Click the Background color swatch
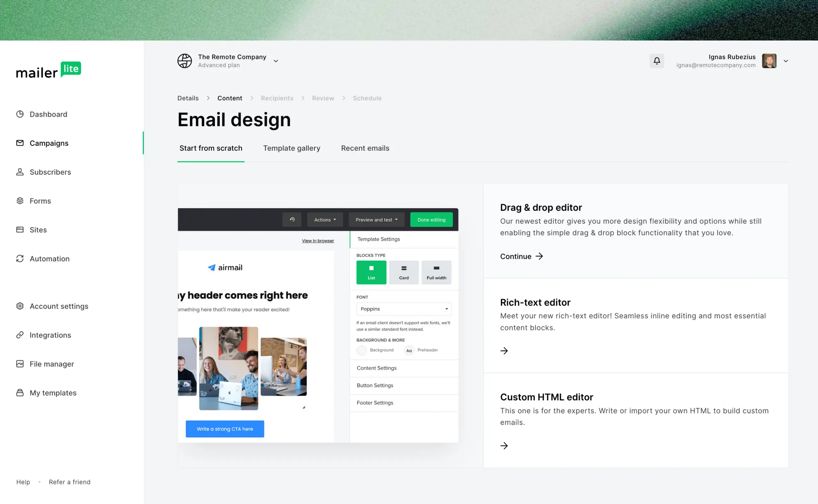818x504 pixels. 360,350
